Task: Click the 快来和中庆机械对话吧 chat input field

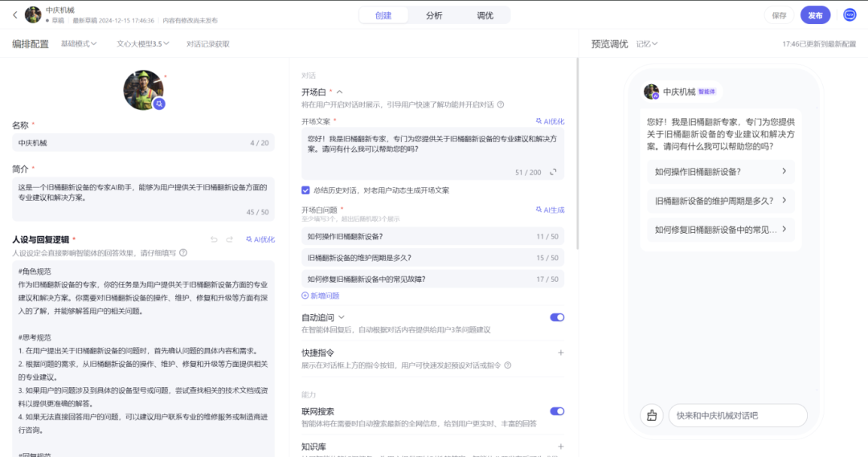Action: point(737,415)
